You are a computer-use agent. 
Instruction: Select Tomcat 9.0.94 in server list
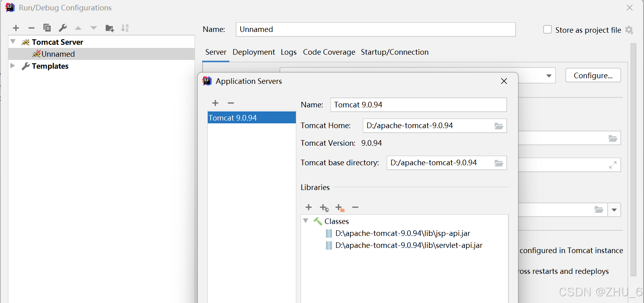pyautogui.click(x=252, y=118)
